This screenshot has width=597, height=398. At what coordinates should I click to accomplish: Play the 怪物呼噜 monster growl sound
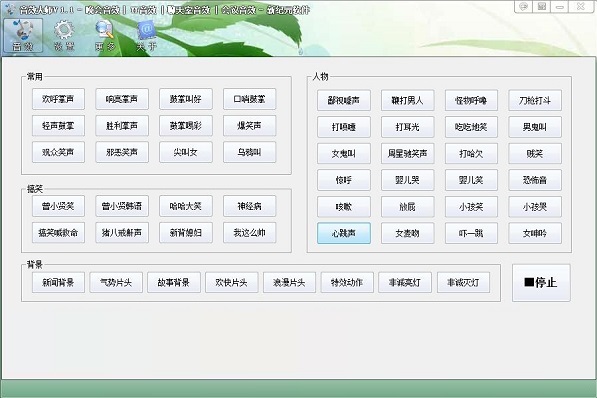point(471,101)
